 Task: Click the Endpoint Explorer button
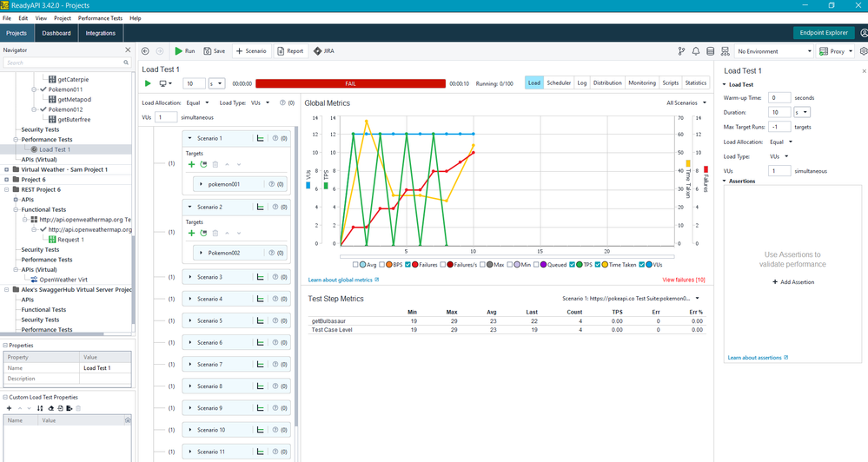824,33
